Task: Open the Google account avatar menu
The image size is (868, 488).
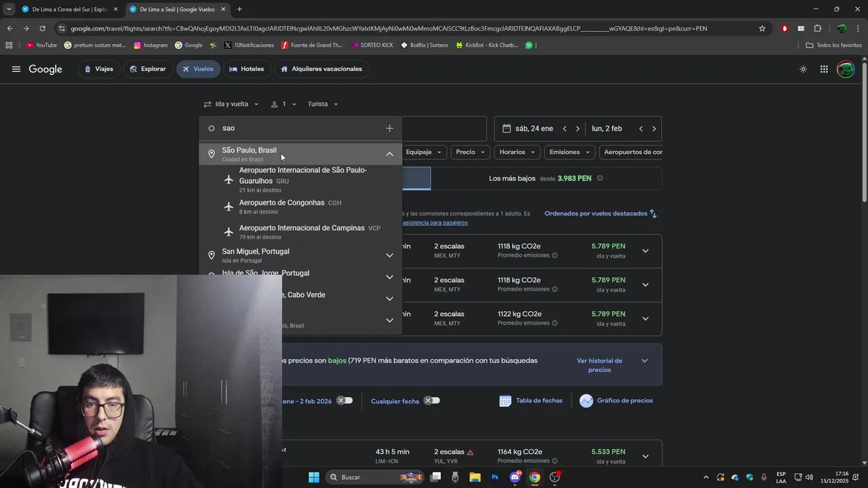Action: point(846,69)
